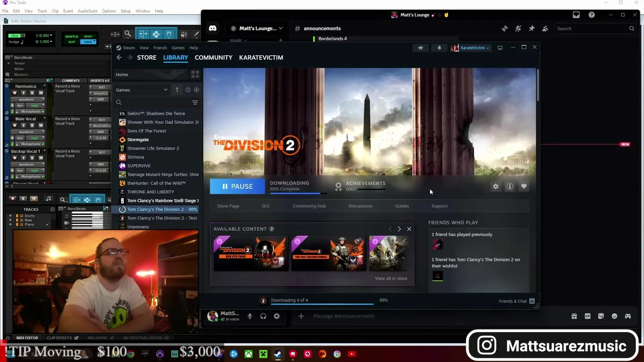The width and height of the screenshot is (644, 362).
Task: Expand Tempo ruler in Pro Tools
Action: [x=8, y=63]
